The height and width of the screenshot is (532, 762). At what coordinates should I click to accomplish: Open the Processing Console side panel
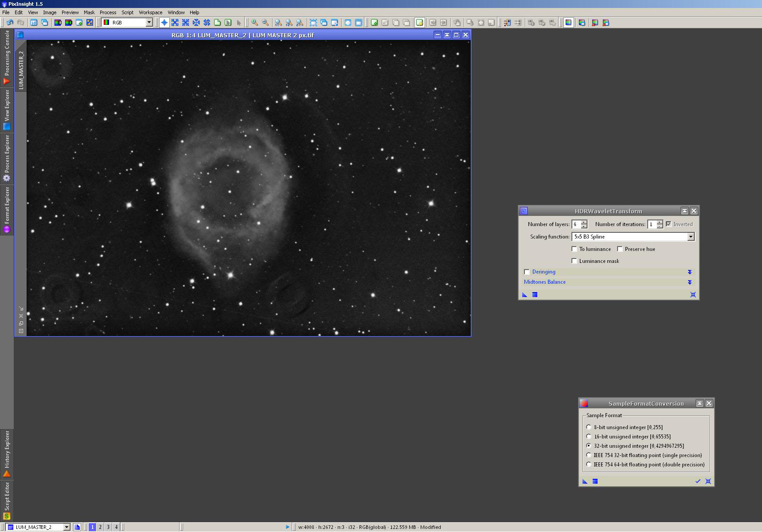tap(7, 58)
